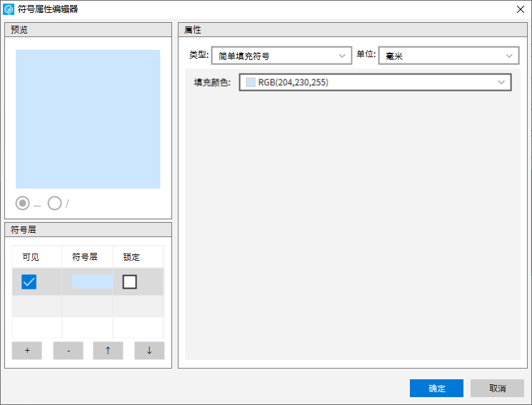This screenshot has width=532, height=405.
Task: Click the light blue symbol preview area
Action: (x=88, y=119)
